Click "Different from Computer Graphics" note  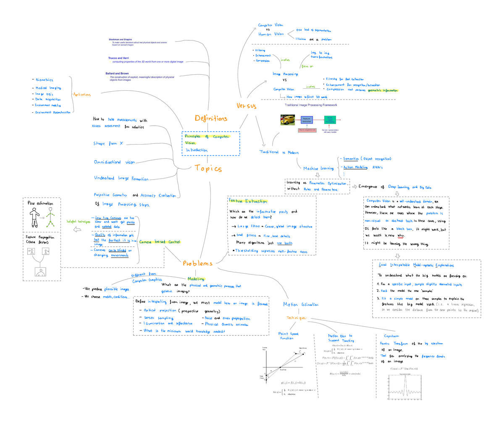coord(147,277)
